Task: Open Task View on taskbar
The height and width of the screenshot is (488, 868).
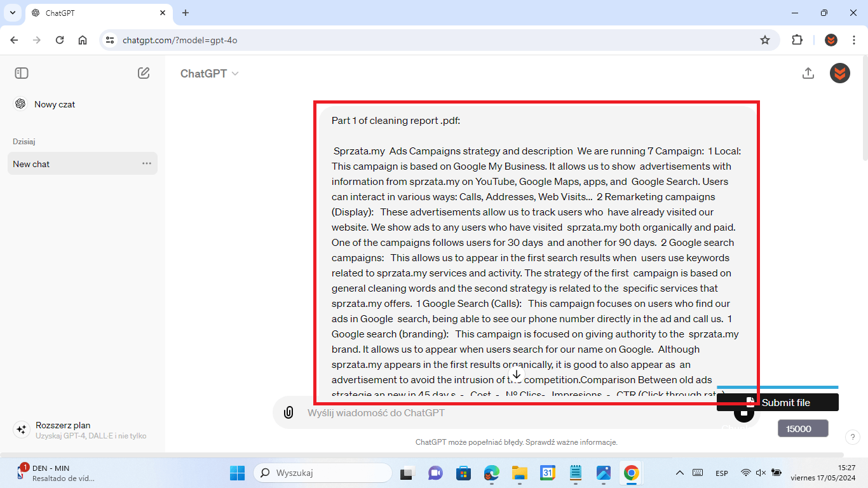Action: pyautogui.click(x=406, y=473)
